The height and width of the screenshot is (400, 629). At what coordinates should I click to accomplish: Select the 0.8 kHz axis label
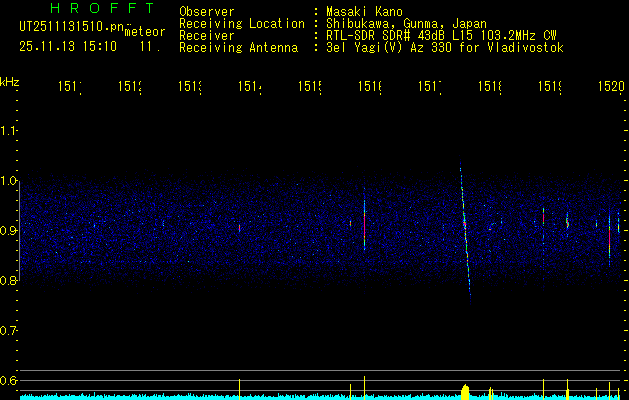10,281
